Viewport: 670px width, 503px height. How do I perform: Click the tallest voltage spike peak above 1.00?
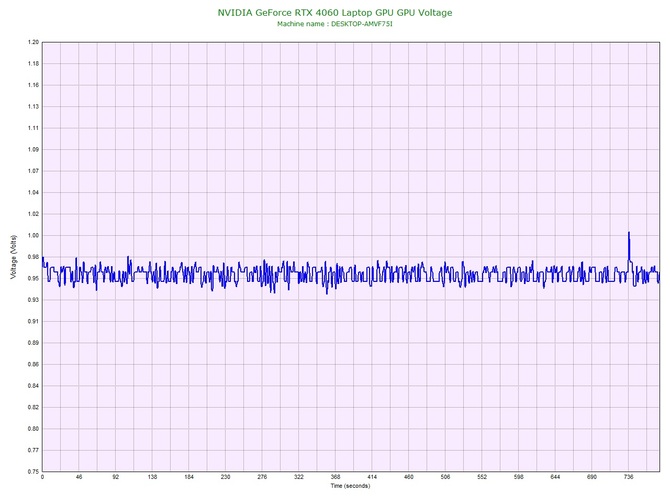click(629, 233)
